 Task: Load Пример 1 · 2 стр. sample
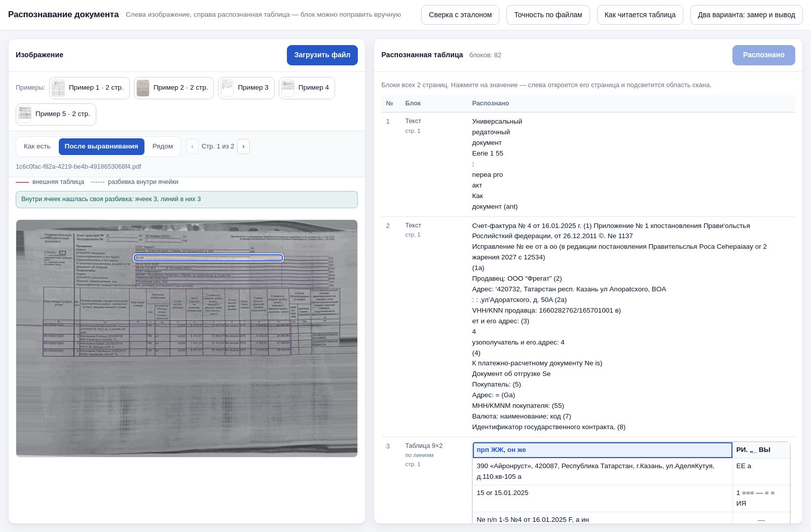click(x=89, y=88)
